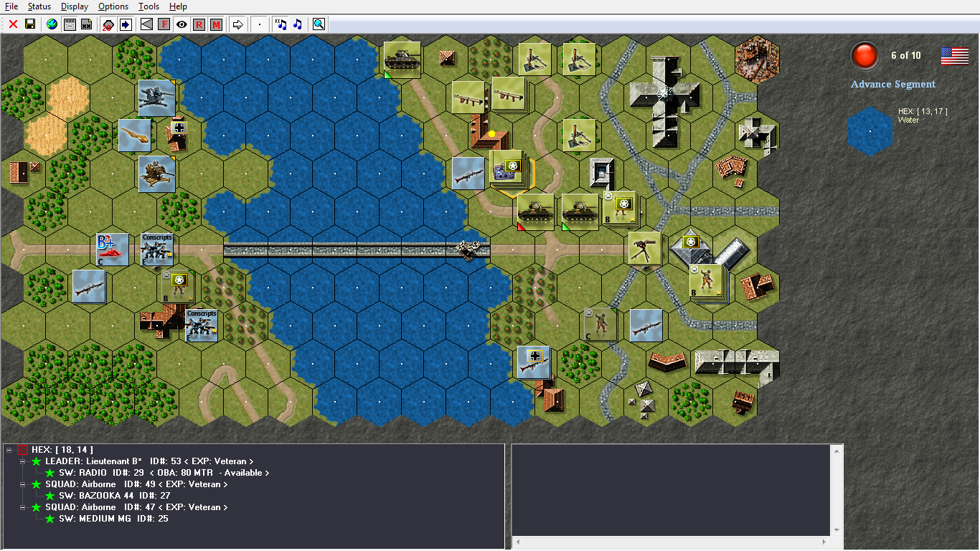Select the panzerfaust counter near the wheat field

pos(135,135)
